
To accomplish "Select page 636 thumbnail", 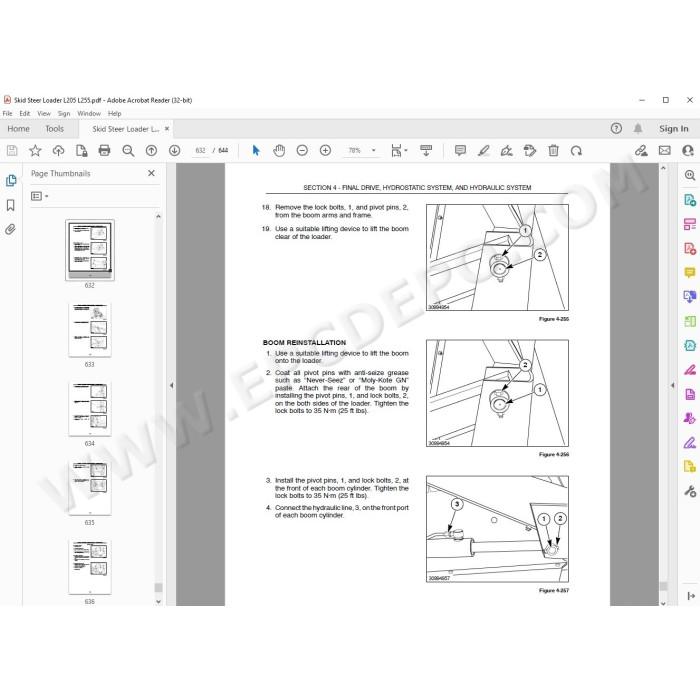I will [x=90, y=567].
